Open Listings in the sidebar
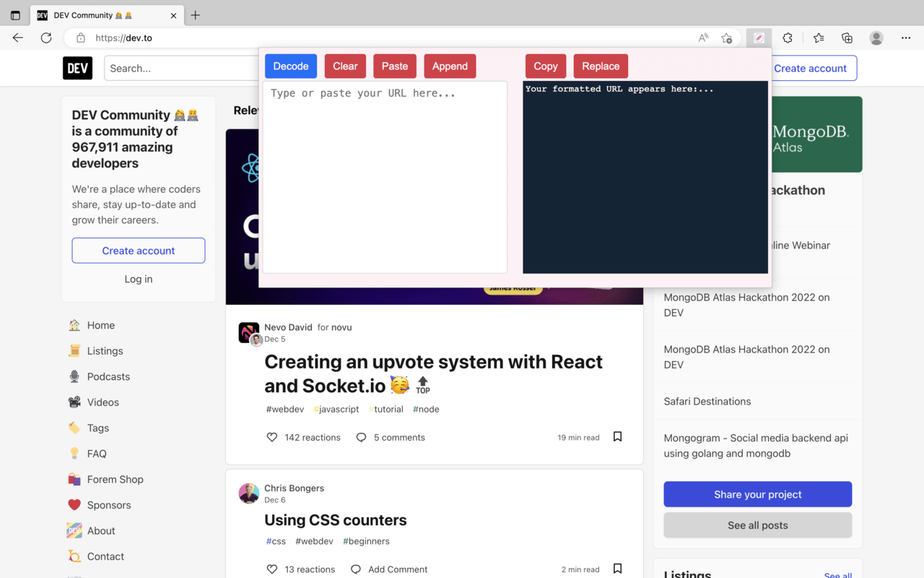The width and height of the screenshot is (924, 578). pos(105,351)
